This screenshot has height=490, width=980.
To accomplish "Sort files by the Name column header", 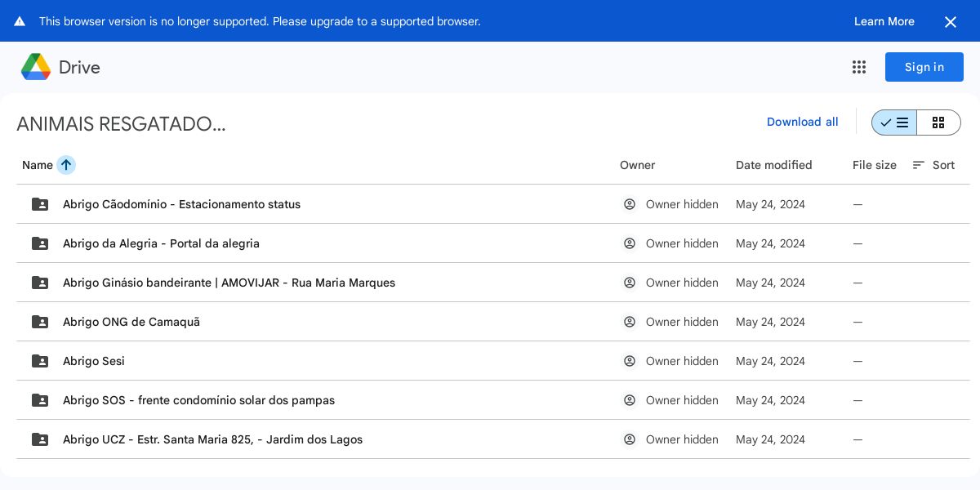I will click(37, 165).
